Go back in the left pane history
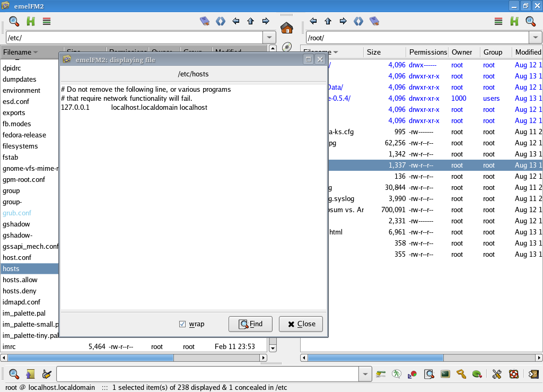This screenshot has width=543, height=392. coord(236,21)
